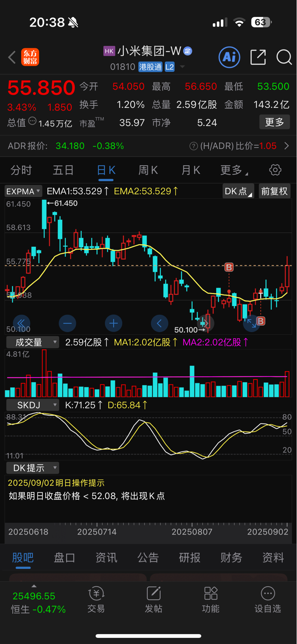Toggle the 前复权 adjustment button
297x644 pixels.
pos(275,191)
